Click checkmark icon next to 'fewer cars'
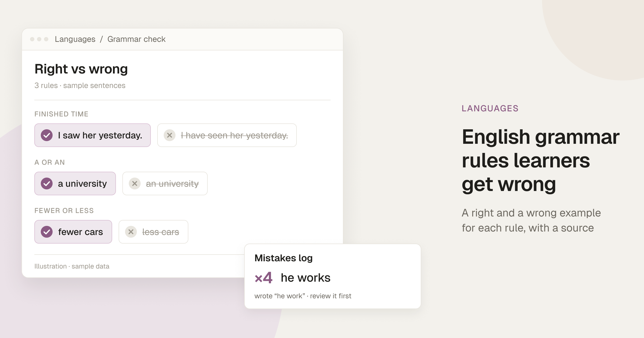 pos(47,232)
